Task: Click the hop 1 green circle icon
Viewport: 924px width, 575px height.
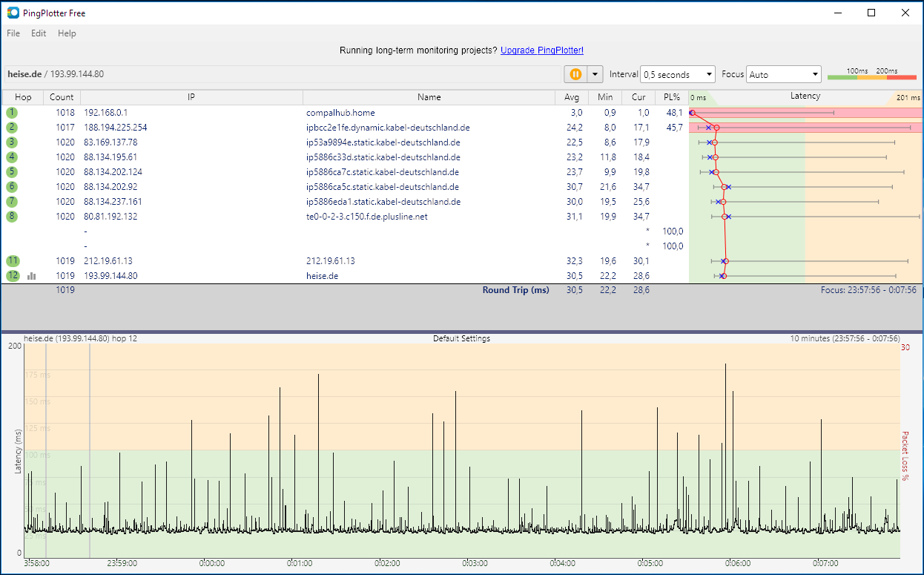Action: tap(12, 113)
